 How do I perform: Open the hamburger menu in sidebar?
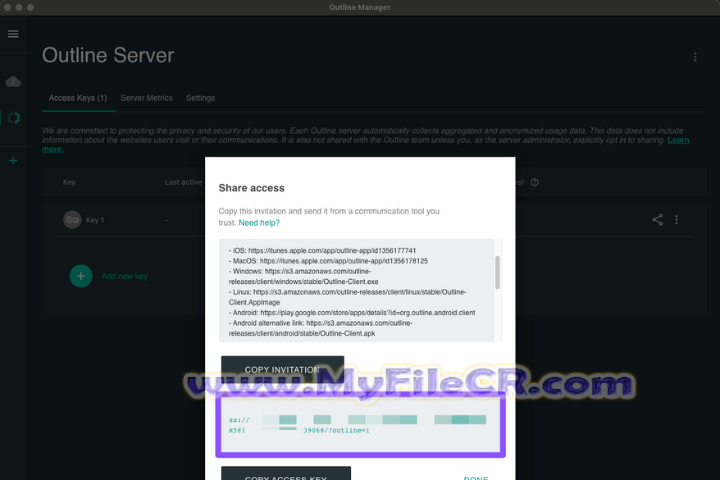coord(13,34)
